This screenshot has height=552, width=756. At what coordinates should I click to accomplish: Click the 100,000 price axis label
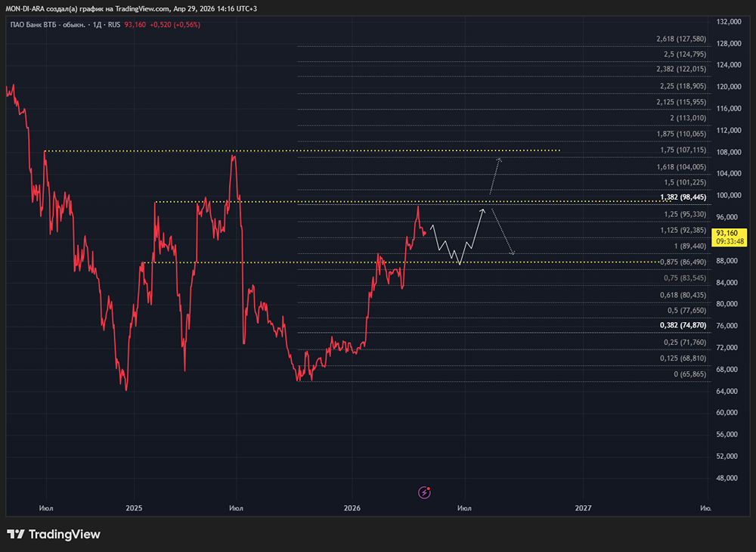tap(729, 195)
